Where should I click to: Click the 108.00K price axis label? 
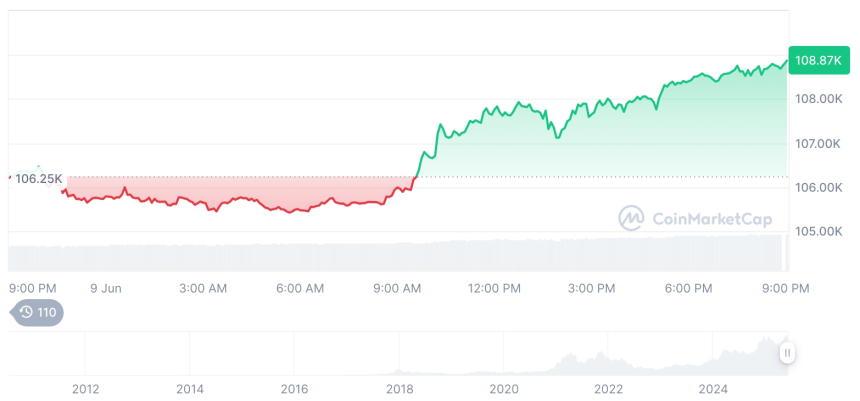(818, 99)
